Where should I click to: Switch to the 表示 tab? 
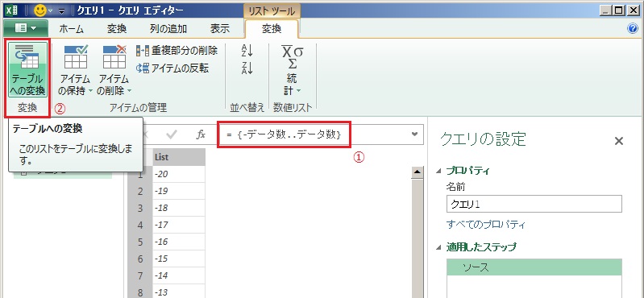point(220,29)
